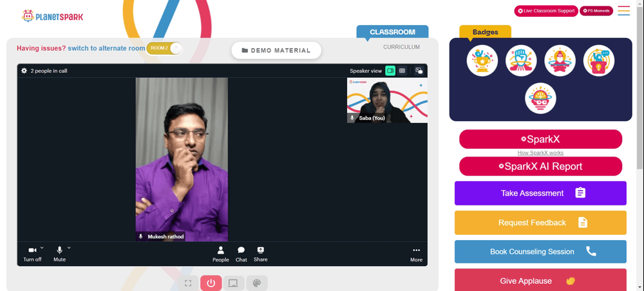
Task: Expand microphone options chevron
Action: [x=69, y=247]
